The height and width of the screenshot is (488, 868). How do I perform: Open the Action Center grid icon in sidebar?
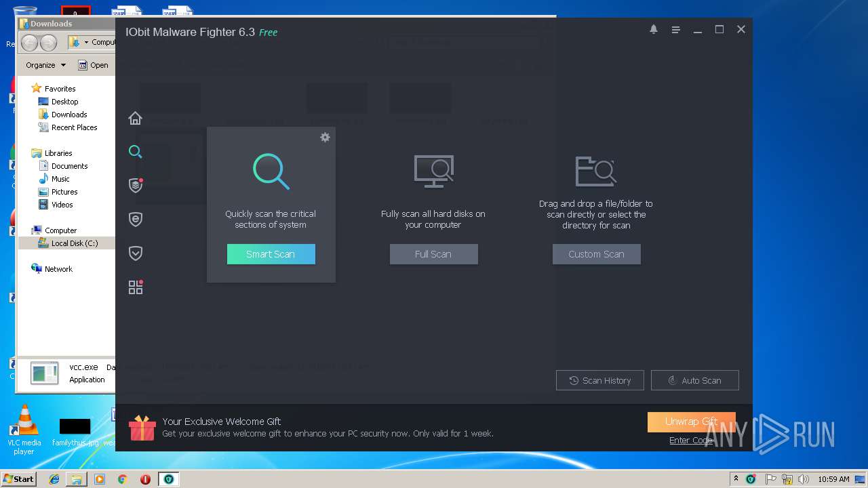[x=136, y=287]
